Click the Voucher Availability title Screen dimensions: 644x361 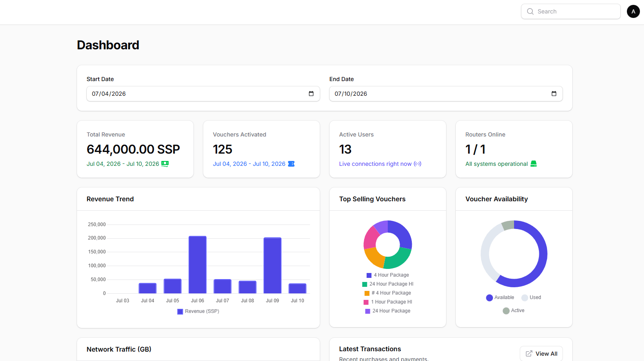pyautogui.click(x=497, y=199)
